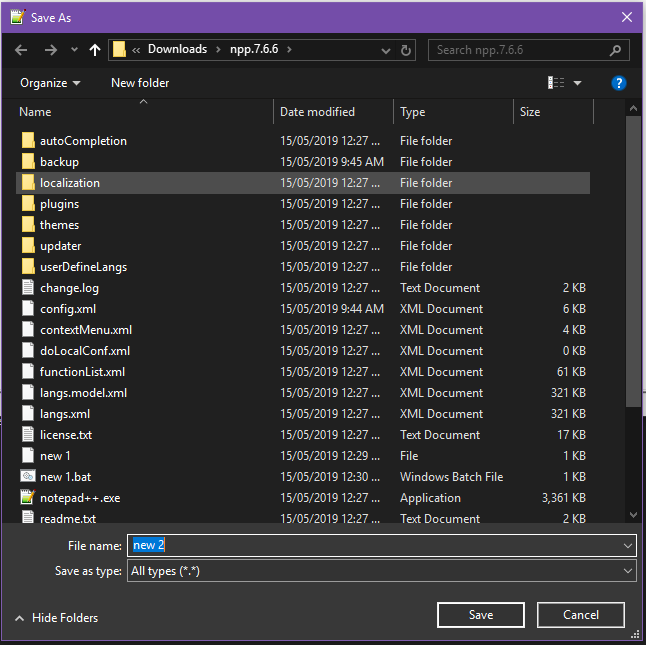Collapse the Hide Folders expander

[56, 618]
